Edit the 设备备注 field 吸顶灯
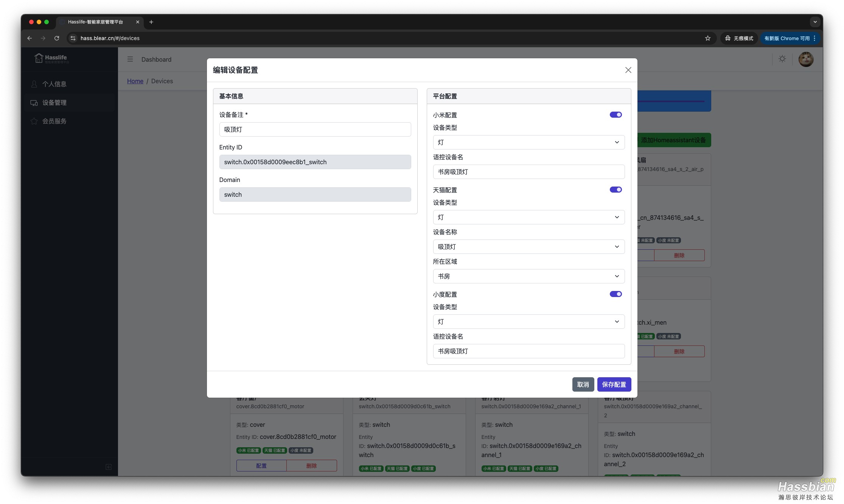 (x=315, y=129)
